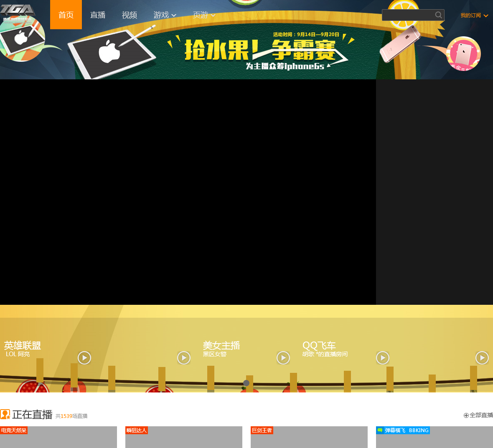The image size is (493, 448).
Task: Open the 美女主播 channel card
Action: [221, 345]
